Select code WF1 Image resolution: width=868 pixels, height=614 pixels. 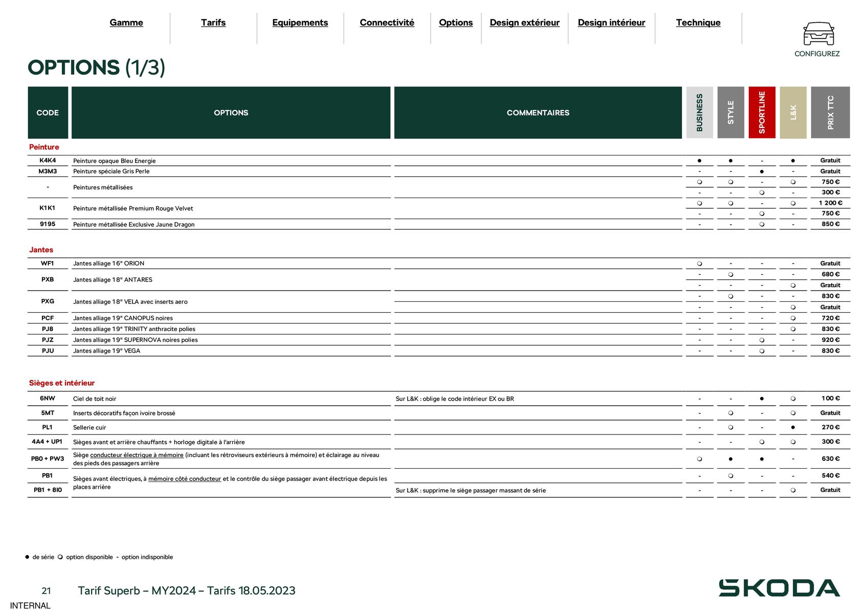pyautogui.click(x=48, y=264)
